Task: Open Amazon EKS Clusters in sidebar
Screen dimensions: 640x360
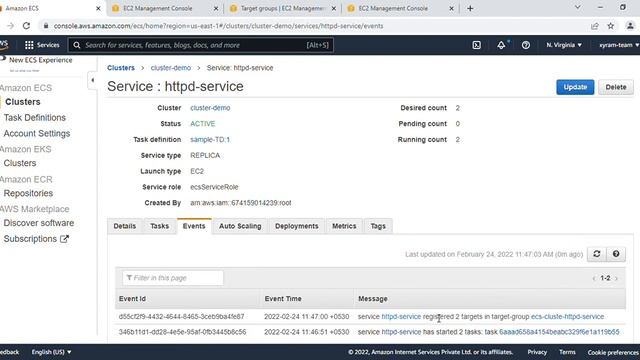Action: (x=20, y=163)
